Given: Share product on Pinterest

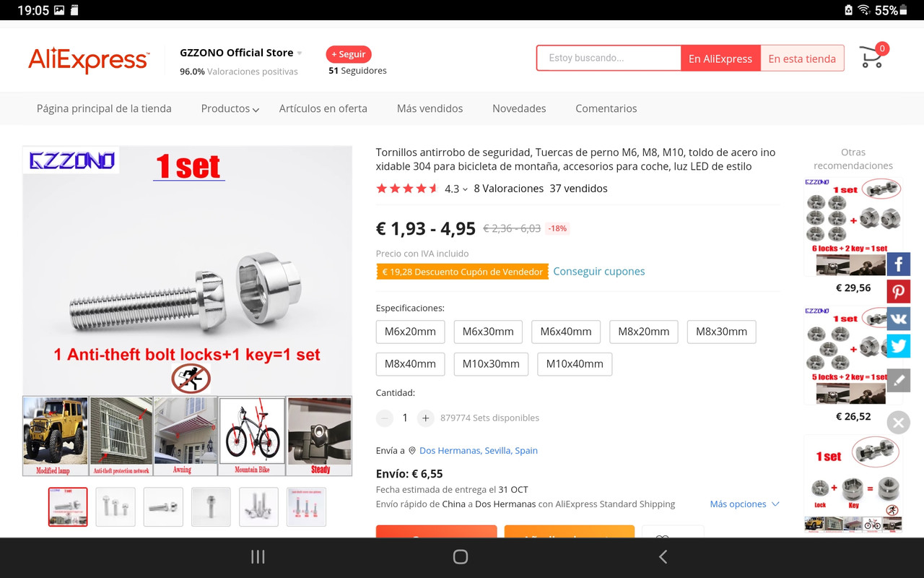Looking at the screenshot, I should coord(898,292).
